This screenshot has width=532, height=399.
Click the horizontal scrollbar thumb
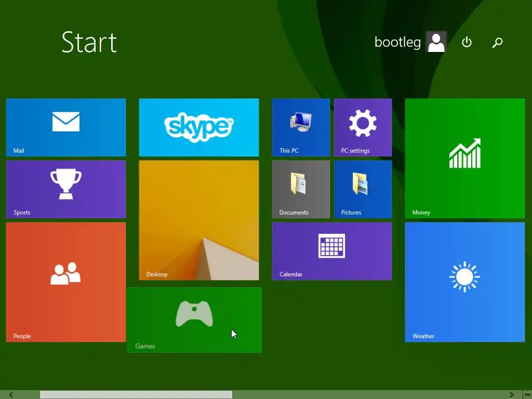pos(136,395)
